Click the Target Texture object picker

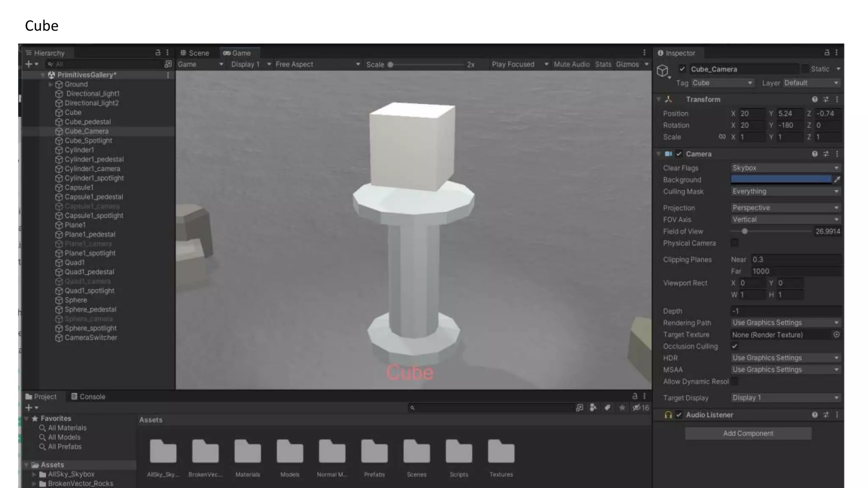[x=836, y=335]
